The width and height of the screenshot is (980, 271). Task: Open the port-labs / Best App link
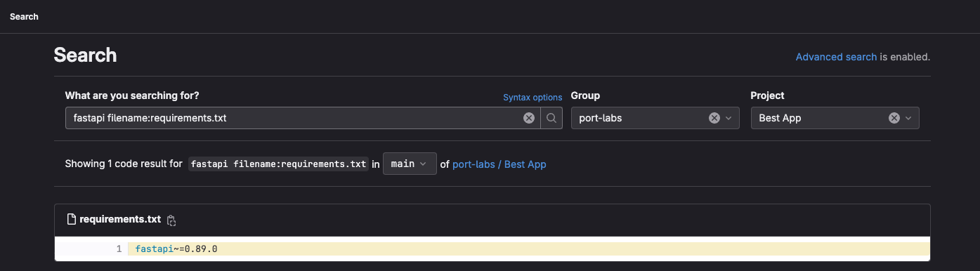pos(499,164)
